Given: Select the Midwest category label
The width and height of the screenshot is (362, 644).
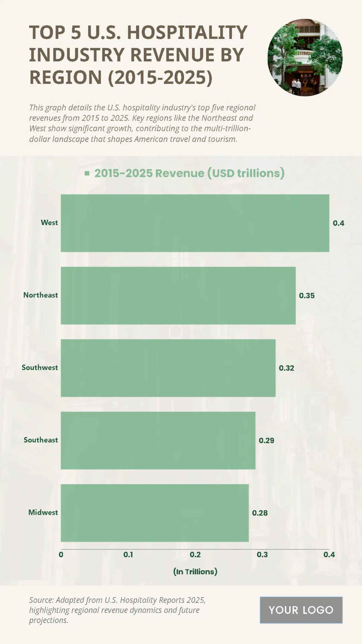Looking at the screenshot, I should [x=43, y=512].
